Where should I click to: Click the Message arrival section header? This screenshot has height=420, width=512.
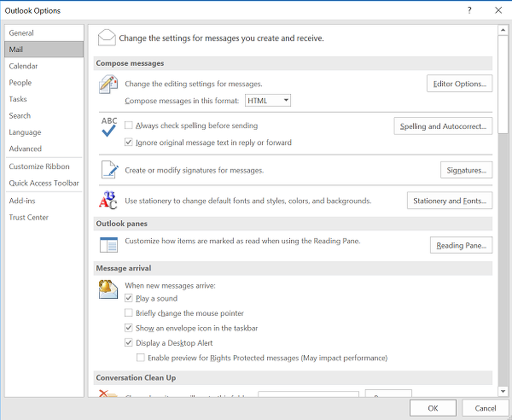(x=293, y=268)
